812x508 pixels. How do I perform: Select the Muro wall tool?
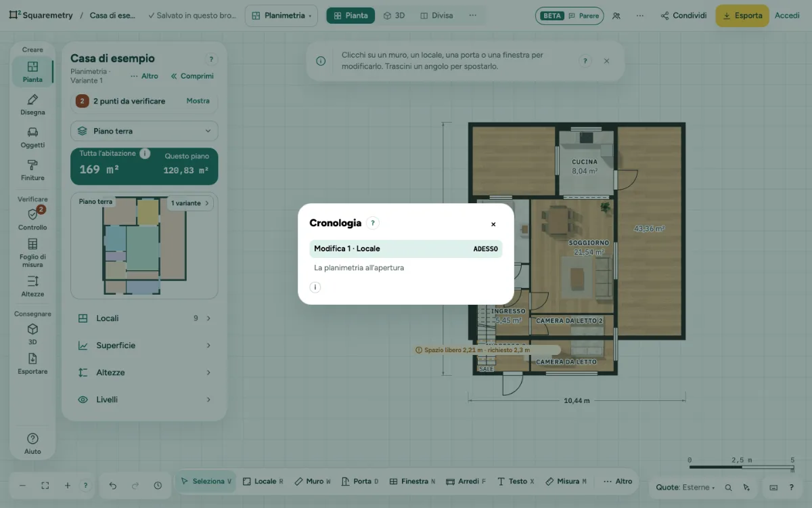point(312,482)
